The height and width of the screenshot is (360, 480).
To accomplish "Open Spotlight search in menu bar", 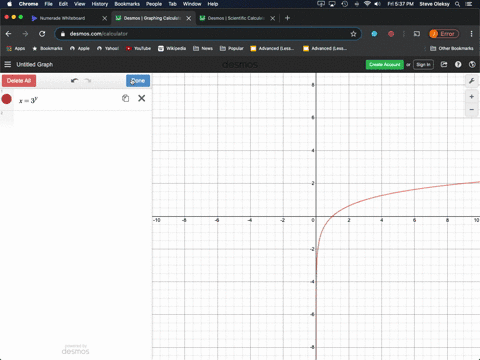I will click(458, 4).
